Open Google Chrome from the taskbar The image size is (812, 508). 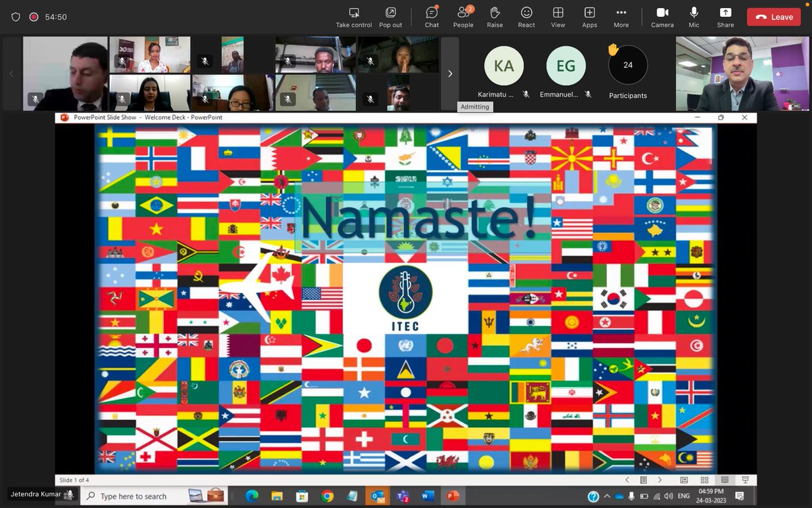pyautogui.click(x=328, y=496)
